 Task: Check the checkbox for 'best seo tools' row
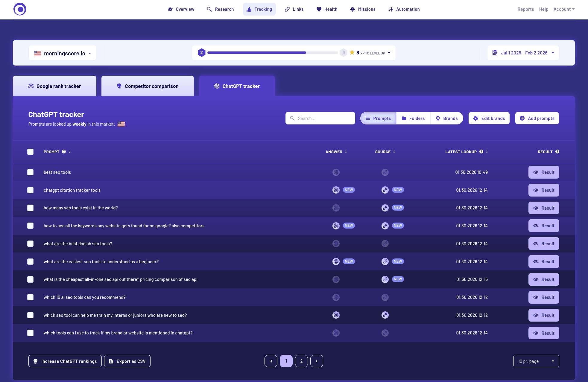point(30,172)
